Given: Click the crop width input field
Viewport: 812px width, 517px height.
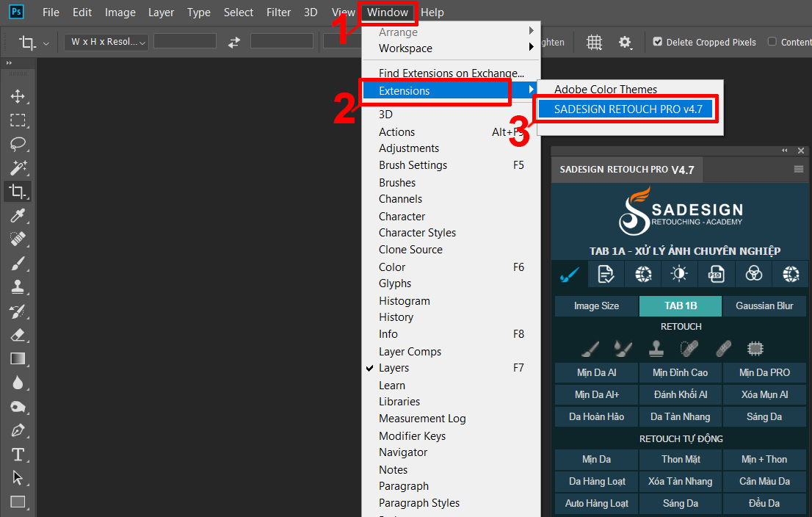Looking at the screenshot, I should point(184,42).
